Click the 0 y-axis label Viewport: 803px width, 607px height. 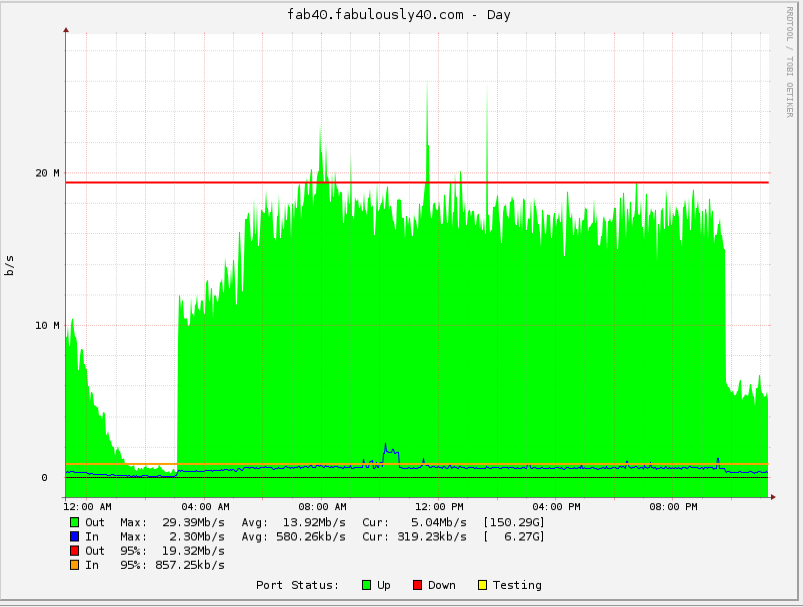pos(44,478)
